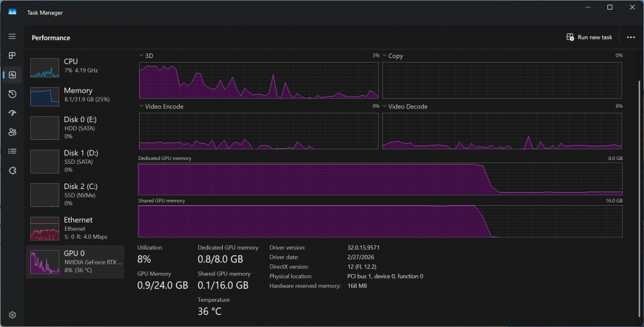Open the Details page list icon
The width and height of the screenshot is (644, 327).
point(12,151)
